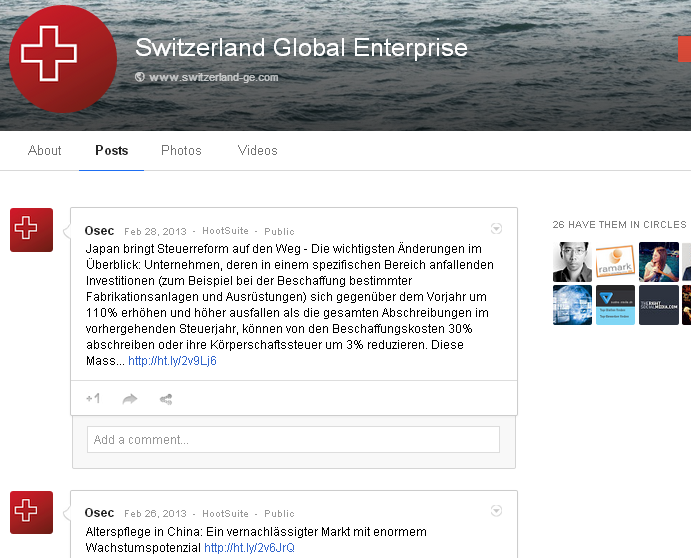Open the Videos tab
Viewport: 691px width, 558px height.
click(x=257, y=150)
